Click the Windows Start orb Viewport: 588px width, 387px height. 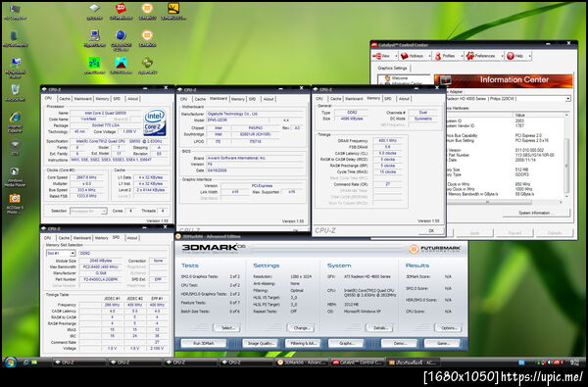click(x=10, y=363)
